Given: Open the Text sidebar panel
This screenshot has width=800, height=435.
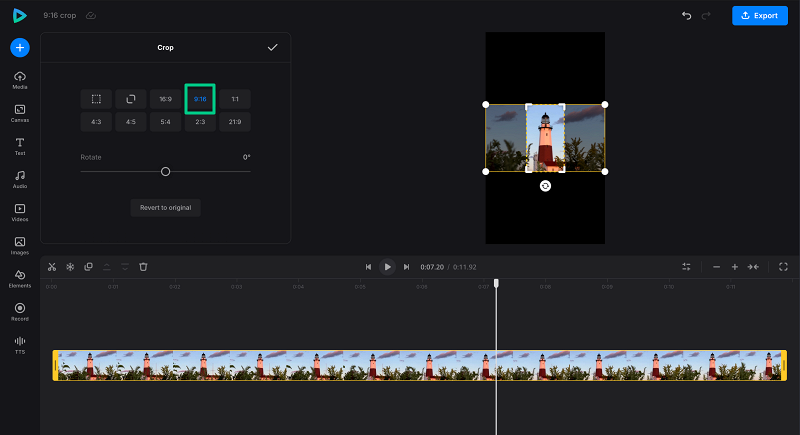Looking at the screenshot, I should (x=20, y=146).
